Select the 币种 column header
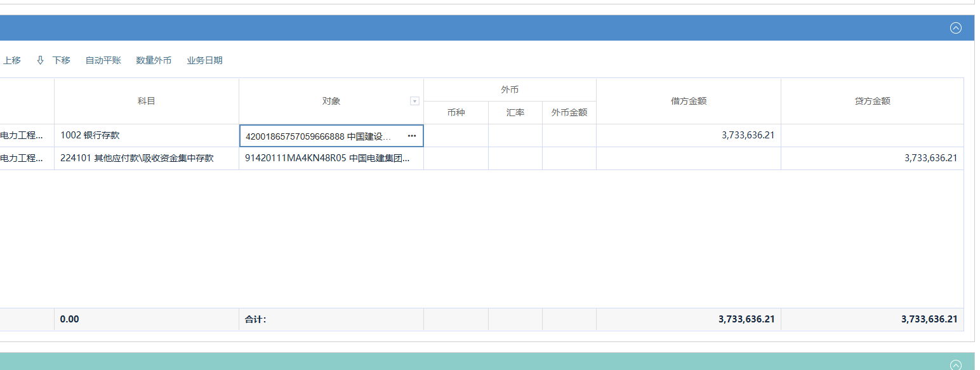980x370 pixels. (456, 112)
